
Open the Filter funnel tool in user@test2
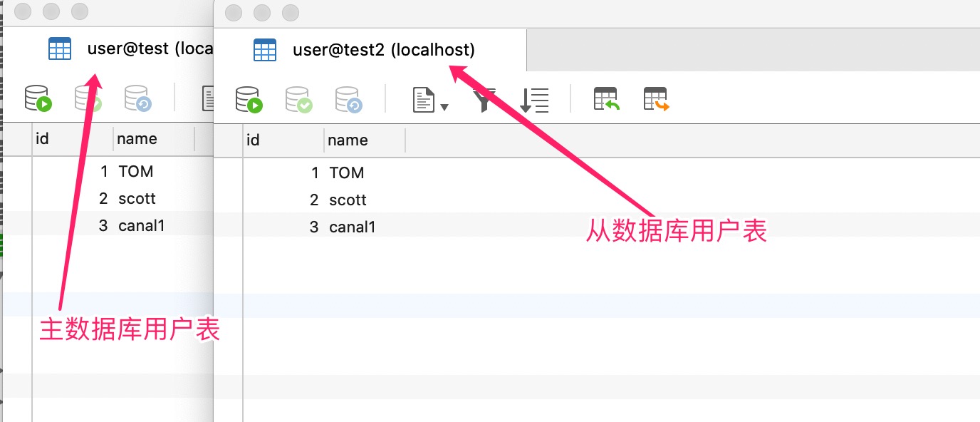pos(484,100)
